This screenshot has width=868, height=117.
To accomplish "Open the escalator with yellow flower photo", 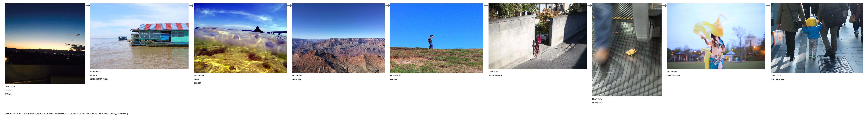I will pyautogui.click(x=627, y=50).
